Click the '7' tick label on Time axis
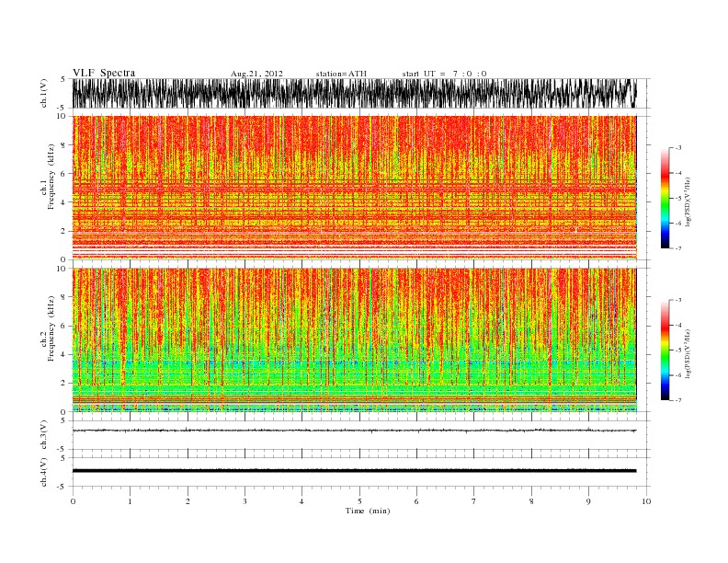The width and height of the screenshot is (728, 563). point(474,501)
